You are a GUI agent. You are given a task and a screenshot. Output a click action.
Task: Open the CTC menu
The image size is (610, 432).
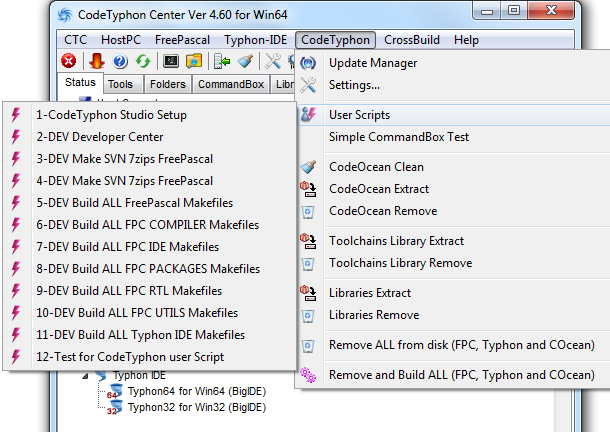75,40
